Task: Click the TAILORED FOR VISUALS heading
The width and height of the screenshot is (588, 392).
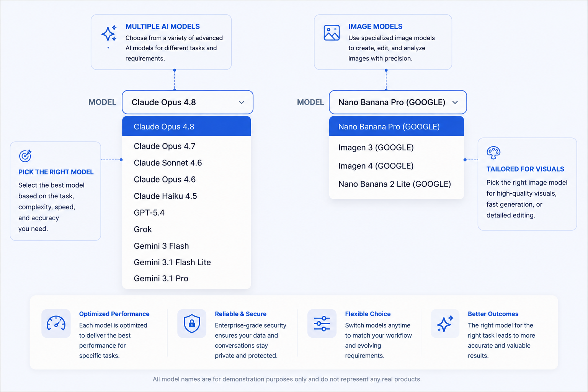Action: [525, 169]
